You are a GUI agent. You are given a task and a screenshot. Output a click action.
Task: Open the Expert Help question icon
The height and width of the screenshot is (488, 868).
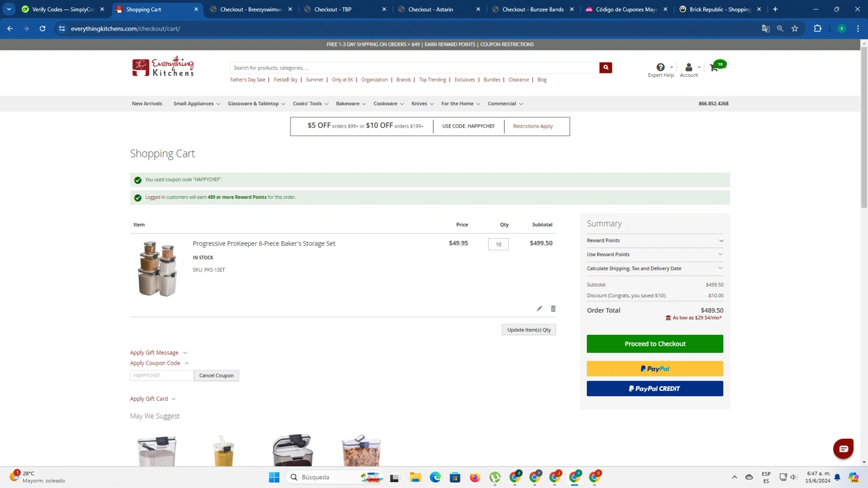(x=660, y=67)
